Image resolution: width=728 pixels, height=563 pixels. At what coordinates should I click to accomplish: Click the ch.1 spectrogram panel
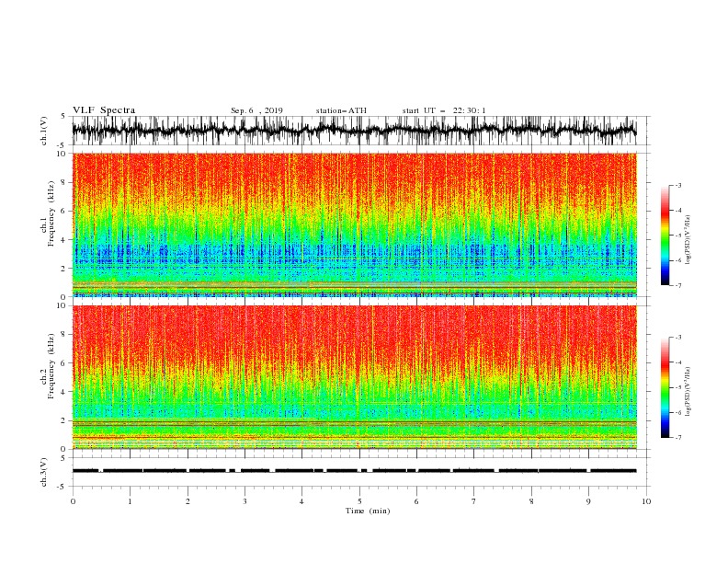[355, 224]
